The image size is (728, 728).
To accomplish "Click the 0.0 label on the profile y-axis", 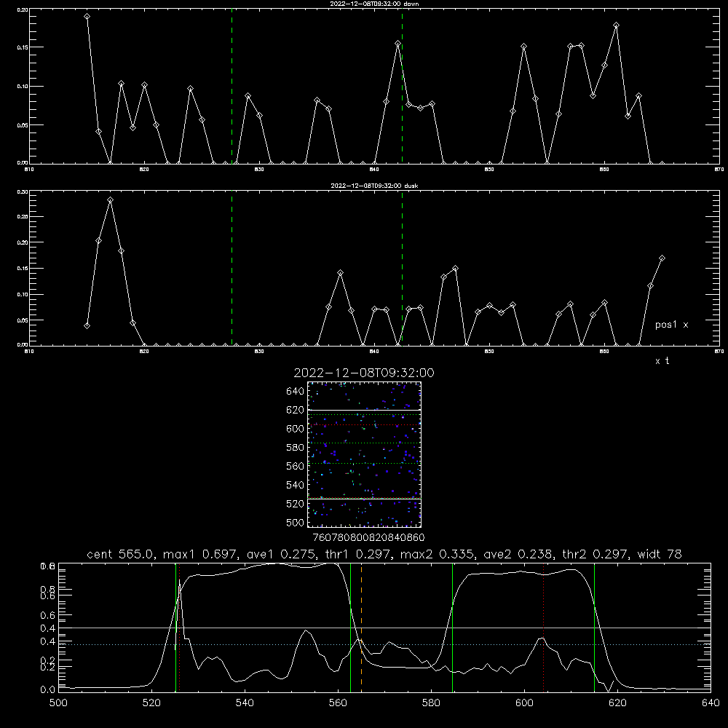I will click(x=48, y=690).
